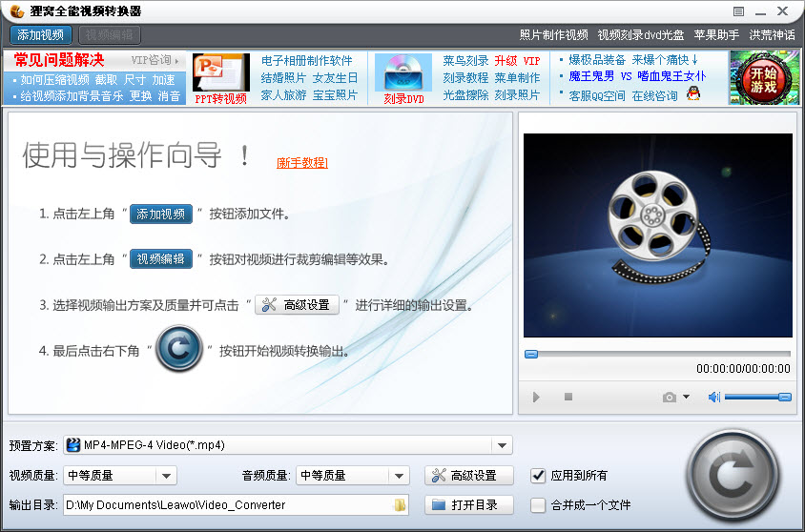Image resolution: width=805 pixels, height=532 pixels.
Task: Open the 新手教程 tutorial link
Action: point(302,163)
